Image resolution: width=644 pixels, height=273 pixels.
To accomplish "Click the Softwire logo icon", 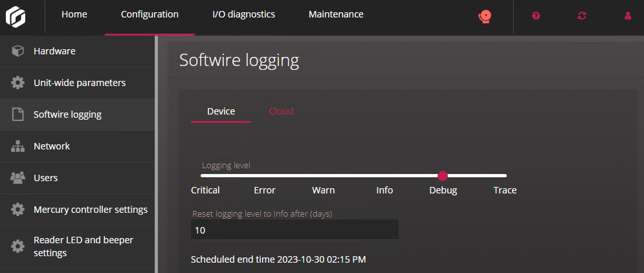I will 15,16.
